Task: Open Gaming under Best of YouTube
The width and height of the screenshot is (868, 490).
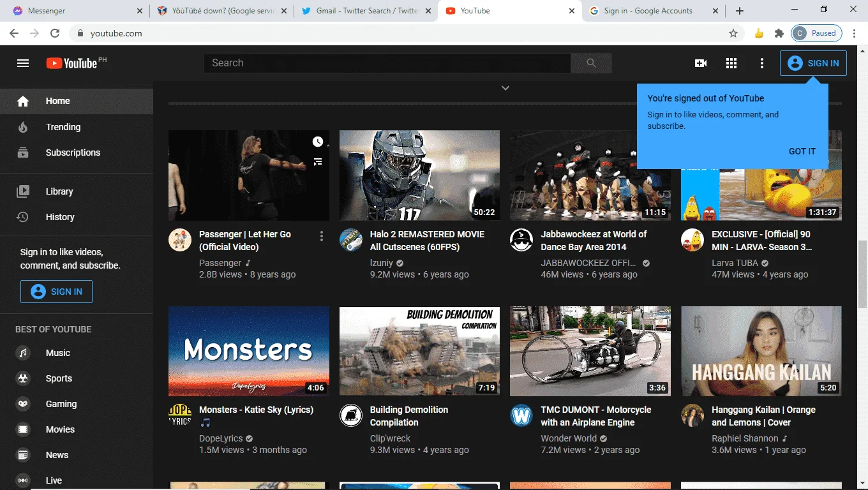Action: pos(77,404)
